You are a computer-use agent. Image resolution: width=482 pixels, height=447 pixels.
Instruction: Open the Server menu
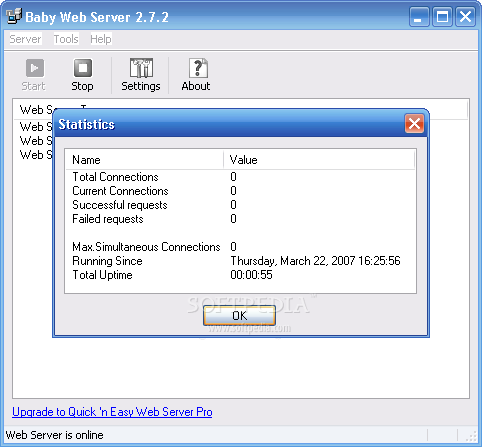pyautogui.click(x=25, y=39)
